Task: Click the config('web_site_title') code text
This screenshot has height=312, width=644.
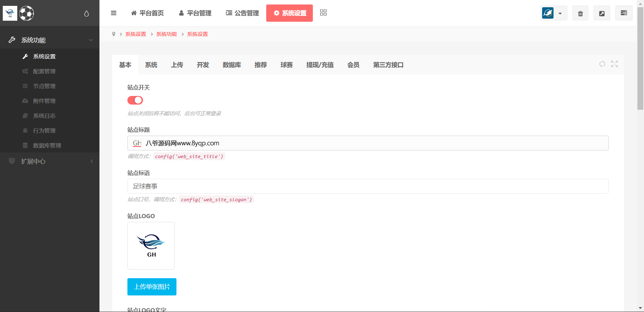Action: [189, 156]
